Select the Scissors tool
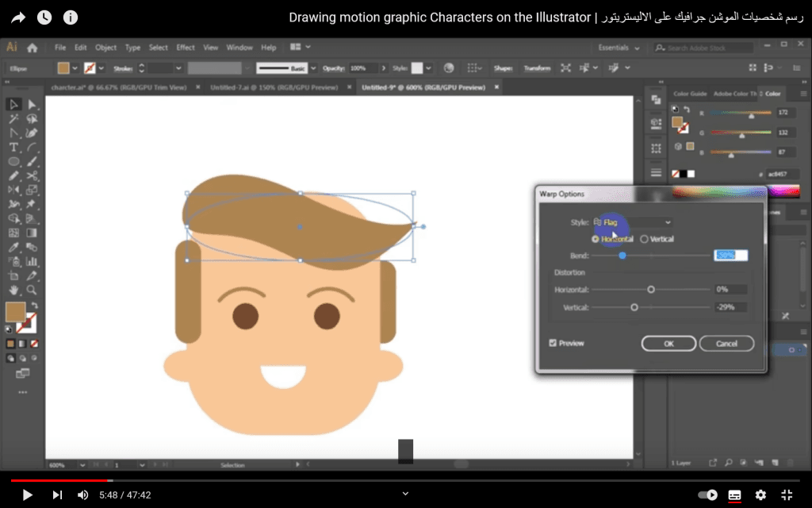This screenshot has width=812, height=508. [32, 175]
